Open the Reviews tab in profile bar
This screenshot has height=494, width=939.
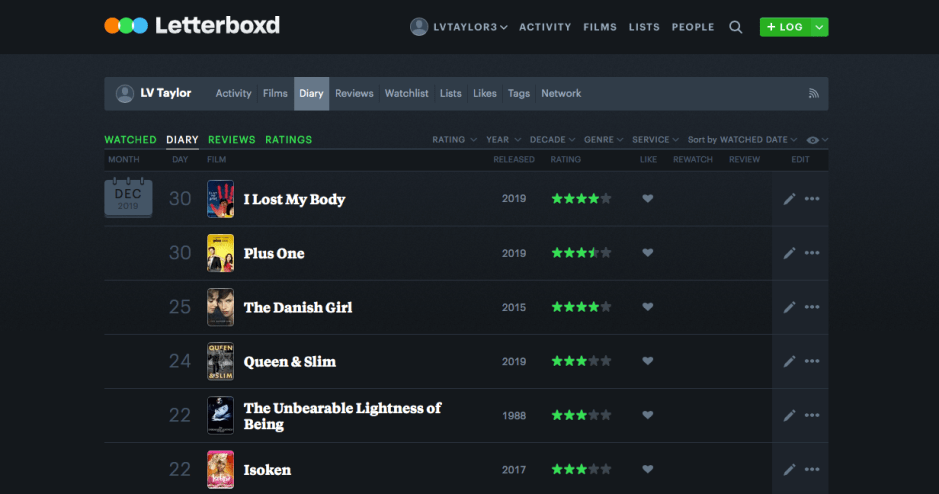[x=354, y=93]
